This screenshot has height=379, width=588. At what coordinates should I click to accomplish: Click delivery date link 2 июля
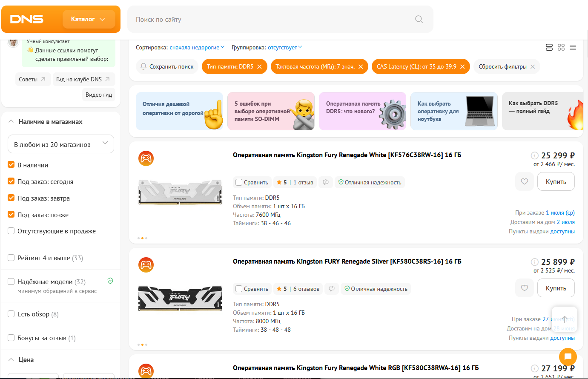point(566,222)
